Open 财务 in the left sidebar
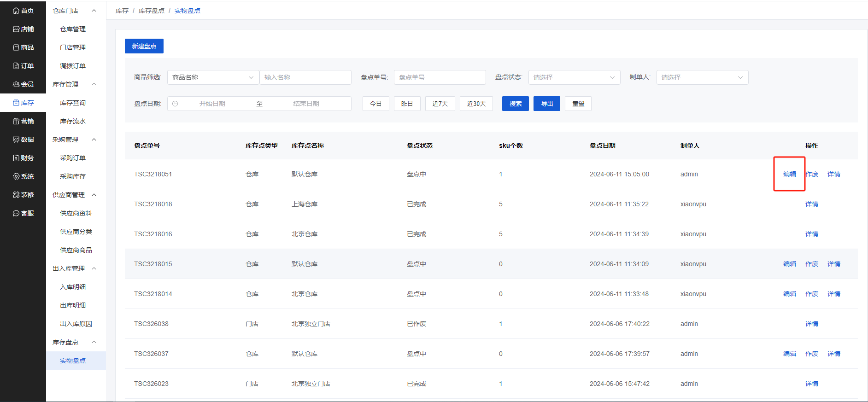The width and height of the screenshot is (868, 402). click(23, 158)
